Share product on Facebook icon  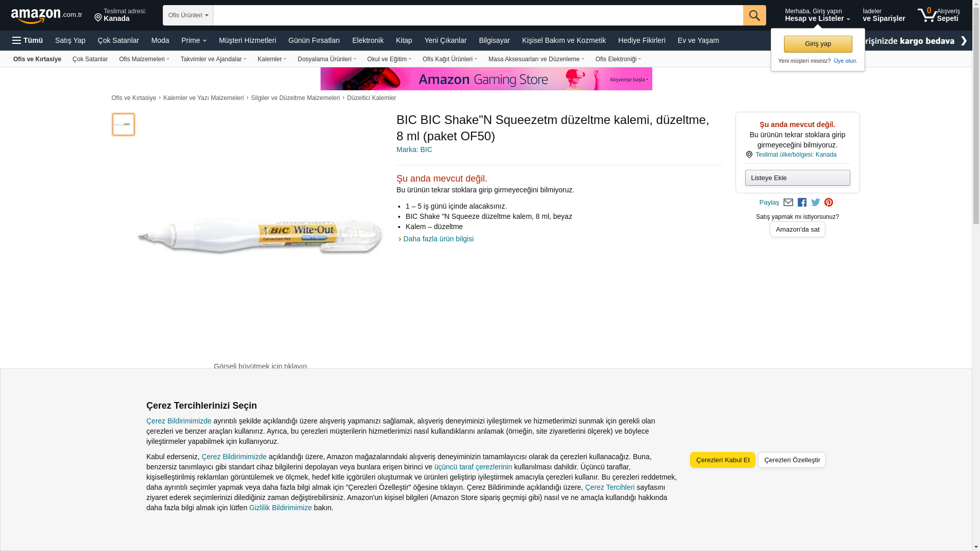pyautogui.click(x=802, y=203)
